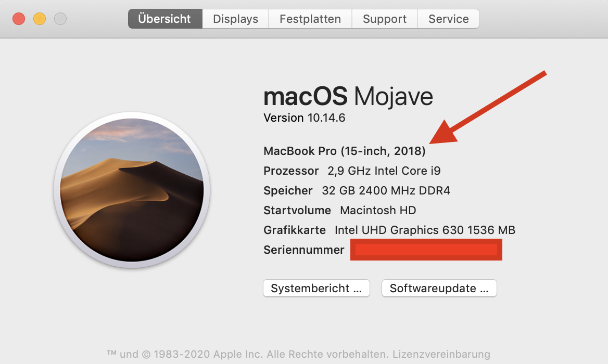This screenshot has width=608, height=364.
Task: Go to the Service tab
Action: 448,19
